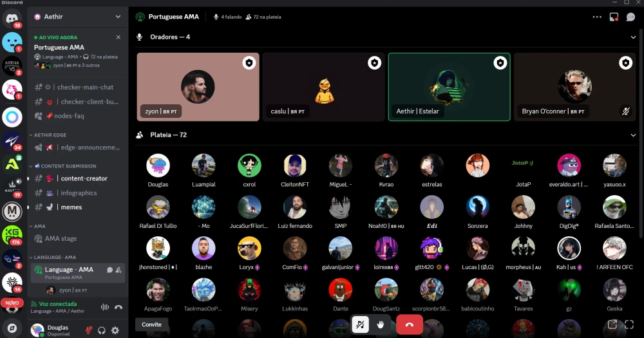Screen dimensions: 644x338
Task: Collapse the AMA category
Action: pos(37,226)
